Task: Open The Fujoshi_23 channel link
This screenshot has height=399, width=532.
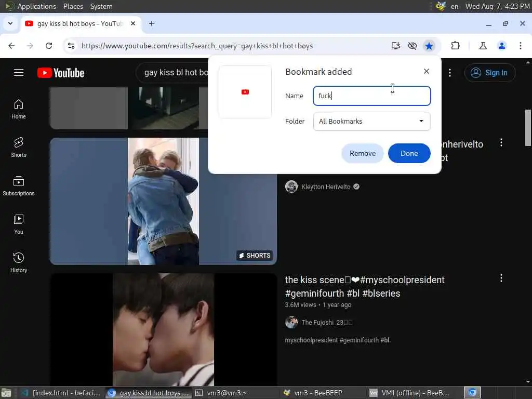Action: click(x=327, y=322)
